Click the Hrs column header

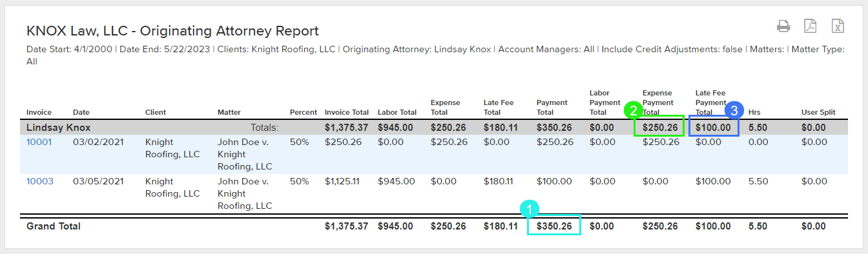[754, 112]
